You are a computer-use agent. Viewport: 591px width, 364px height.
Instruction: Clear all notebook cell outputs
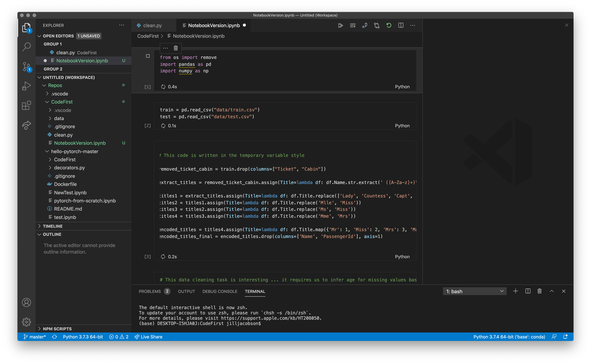(353, 25)
